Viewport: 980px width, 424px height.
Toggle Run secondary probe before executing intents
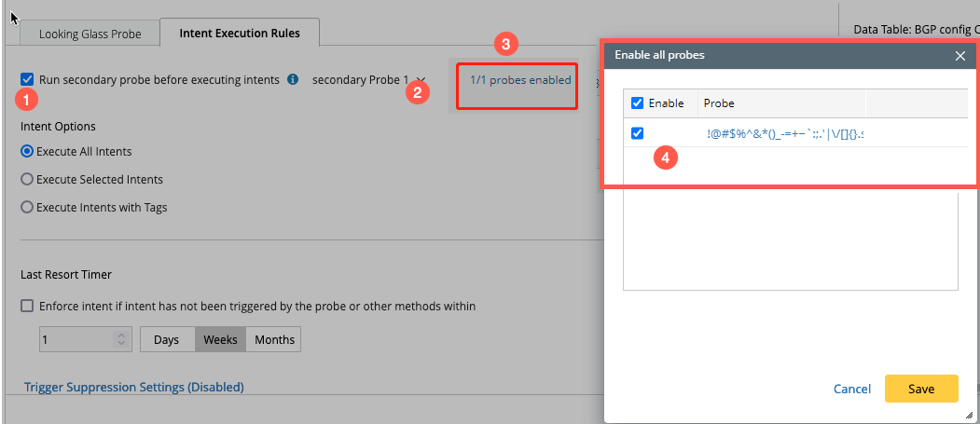[x=27, y=80]
